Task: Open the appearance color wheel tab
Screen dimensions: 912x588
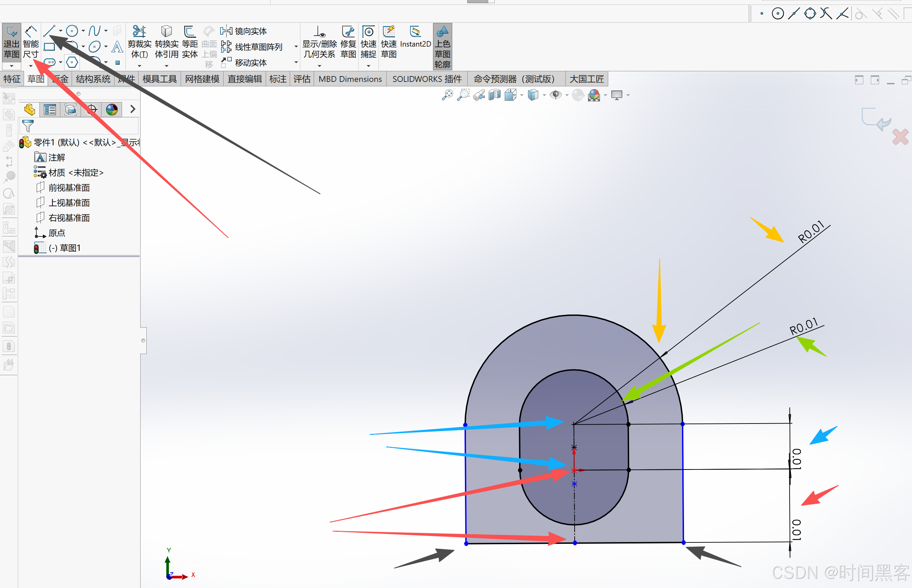Action: click(x=111, y=110)
